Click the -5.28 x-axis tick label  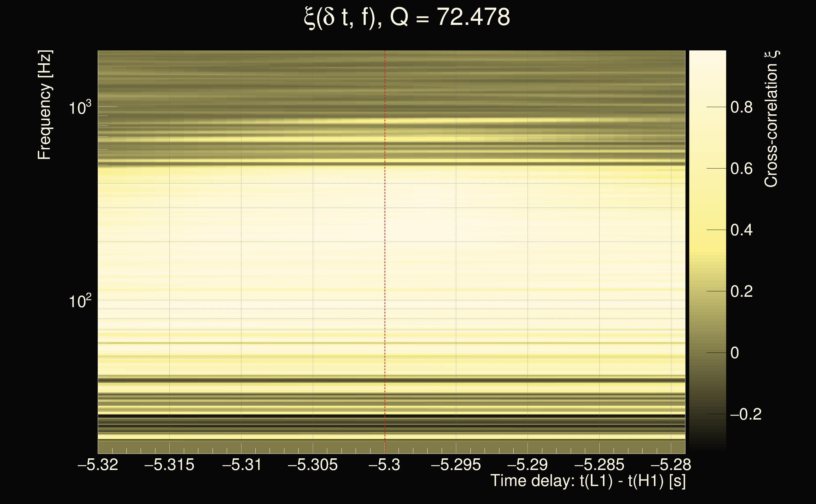point(671,465)
